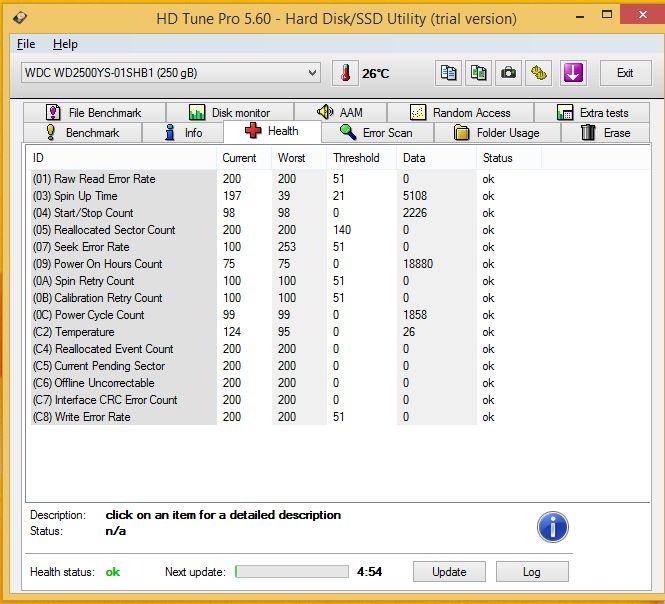Click the 124 current value for Temperature

(x=232, y=332)
